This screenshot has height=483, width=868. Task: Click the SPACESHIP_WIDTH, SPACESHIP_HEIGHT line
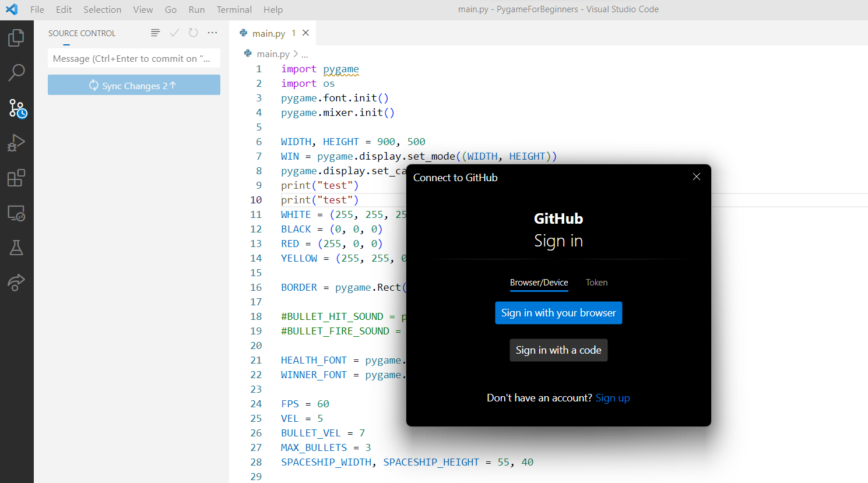(x=407, y=462)
